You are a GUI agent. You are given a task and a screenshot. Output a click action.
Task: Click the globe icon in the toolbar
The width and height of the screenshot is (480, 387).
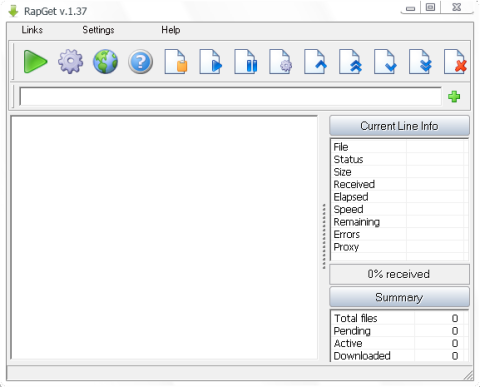(x=105, y=62)
